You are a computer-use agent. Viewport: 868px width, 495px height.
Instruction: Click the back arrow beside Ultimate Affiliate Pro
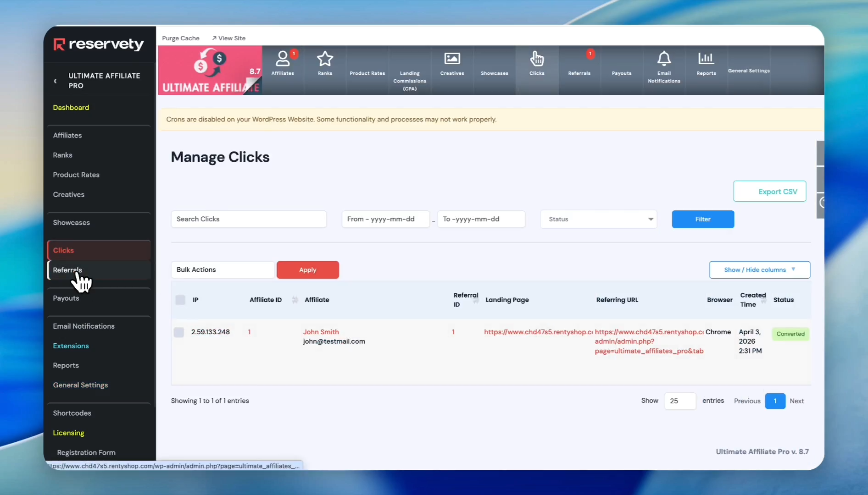tap(56, 81)
